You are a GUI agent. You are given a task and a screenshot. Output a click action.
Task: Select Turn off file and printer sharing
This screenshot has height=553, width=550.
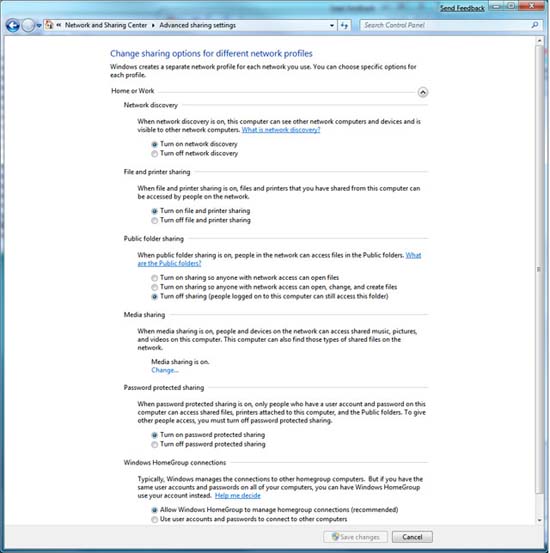155,220
